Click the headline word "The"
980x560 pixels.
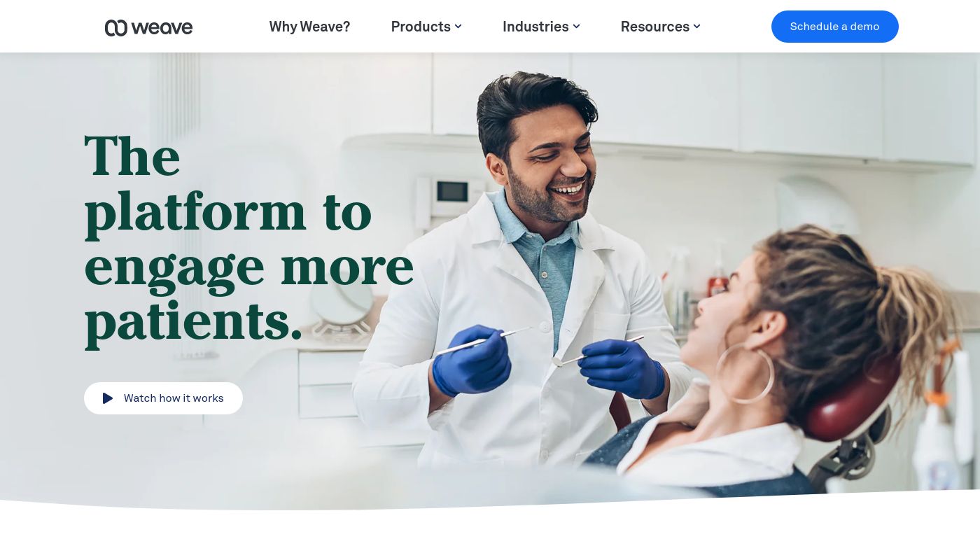click(132, 155)
